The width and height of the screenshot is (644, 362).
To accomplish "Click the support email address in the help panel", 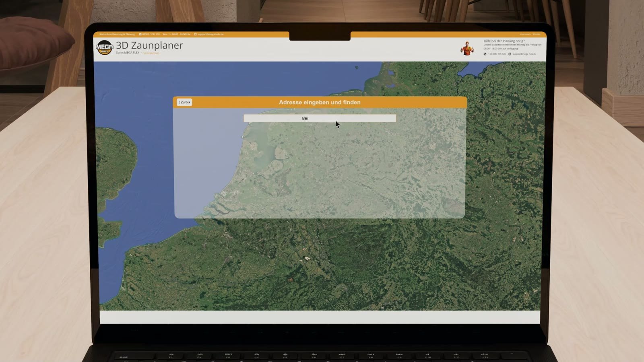I will point(524,54).
